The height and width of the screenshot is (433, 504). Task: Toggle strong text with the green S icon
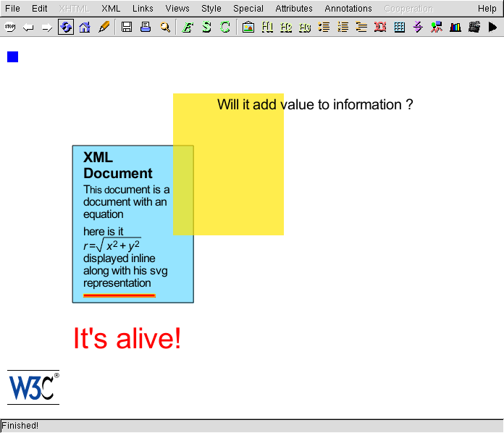pyautogui.click(x=206, y=28)
